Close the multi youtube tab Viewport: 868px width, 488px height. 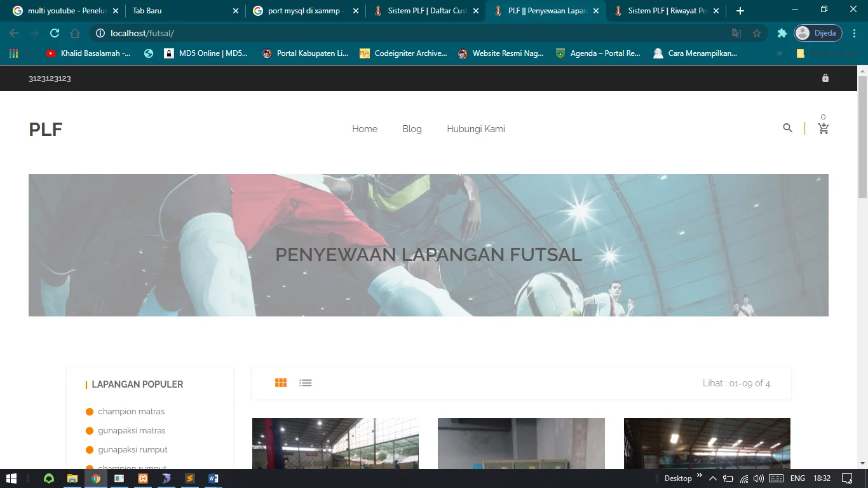pyautogui.click(x=116, y=11)
